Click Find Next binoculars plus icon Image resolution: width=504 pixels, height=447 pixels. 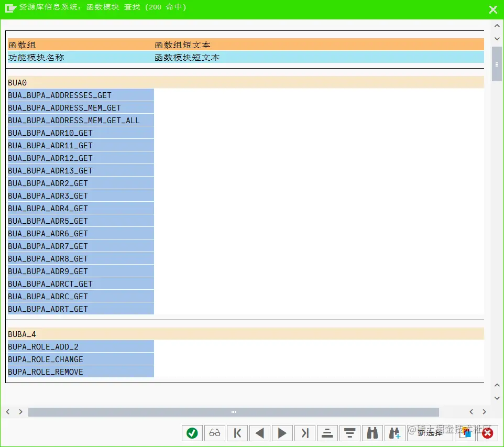(395, 433)
